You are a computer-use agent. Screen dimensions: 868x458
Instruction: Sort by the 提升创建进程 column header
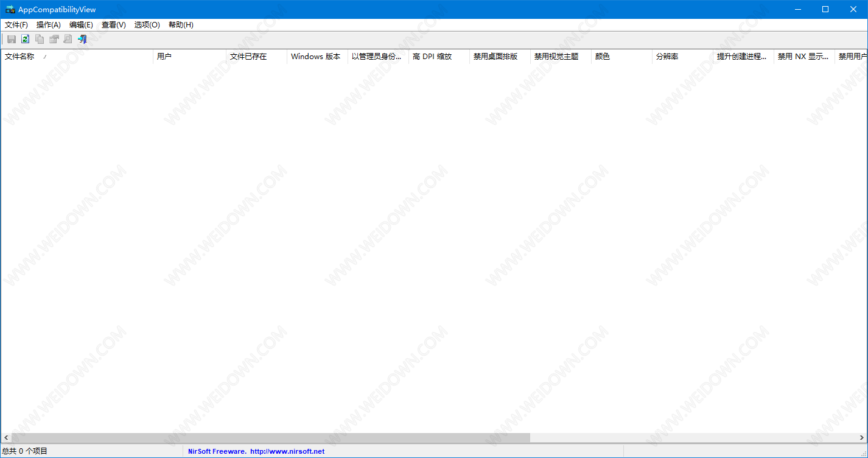743,57
